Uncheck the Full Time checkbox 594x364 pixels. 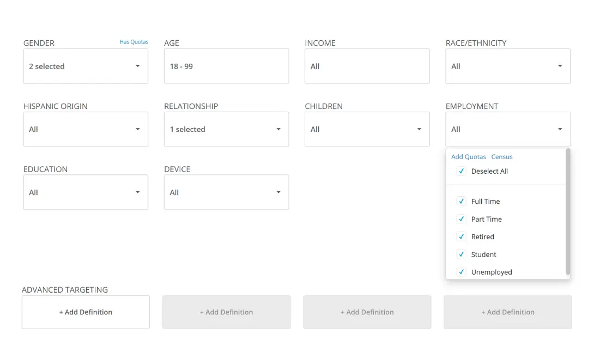pyautogui.click(x=461, y=202)
